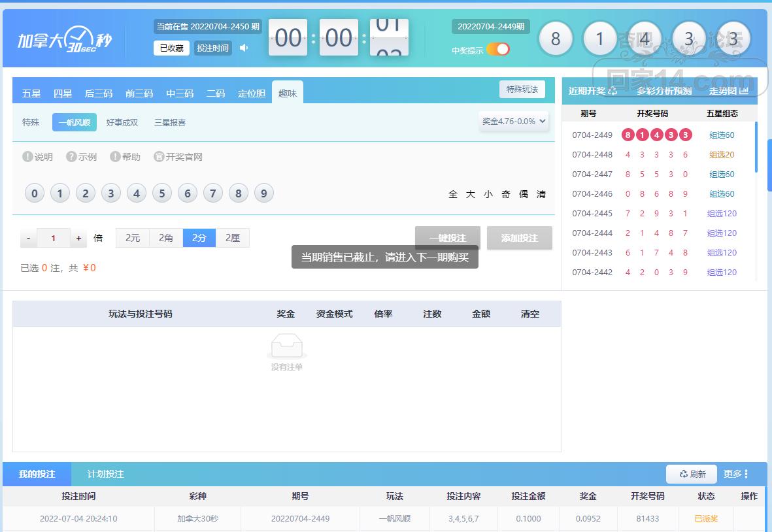Expand the 奖金4.76-0.0% dropdown
The height and width of the screenshot is (532, 772).
[514, 121]
